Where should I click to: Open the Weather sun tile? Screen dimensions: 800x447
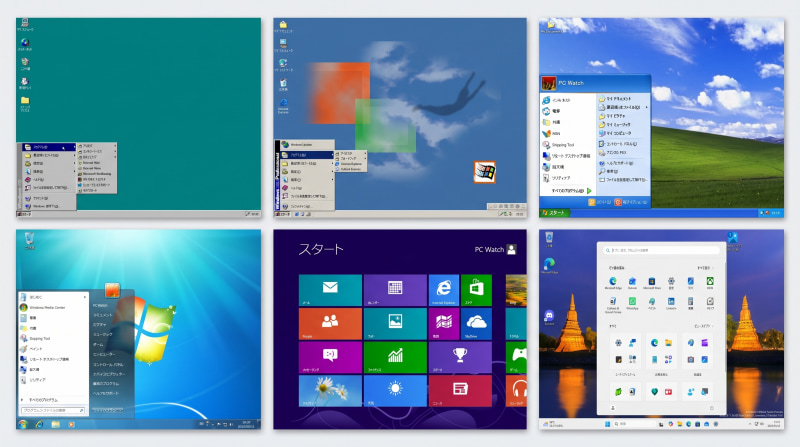(395, 391)
